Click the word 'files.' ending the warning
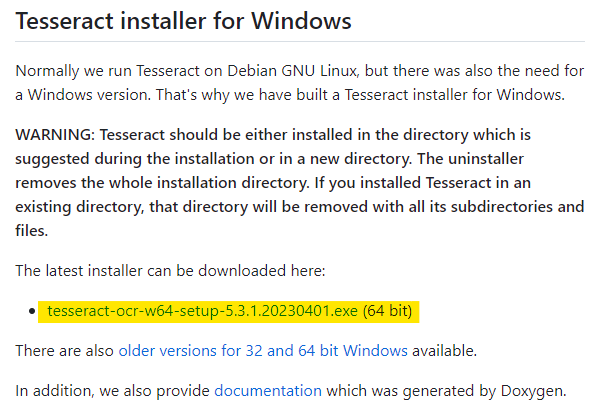598x418 pixels. pyautogui.click(x=32, y=231)
